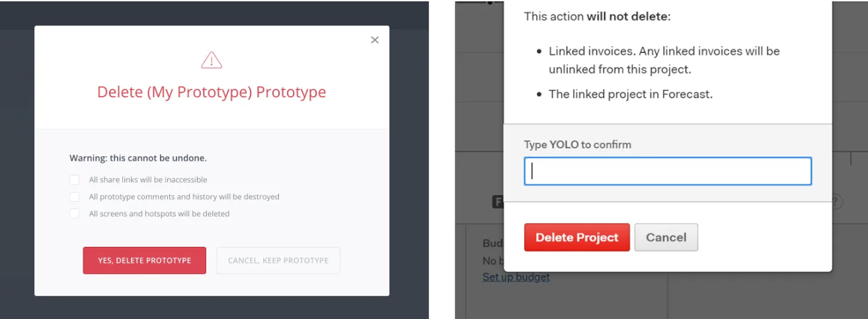Tick the prototype comments and history checkbox
The width and height of the screenshot is (868, 319).
tap(75, 197)
